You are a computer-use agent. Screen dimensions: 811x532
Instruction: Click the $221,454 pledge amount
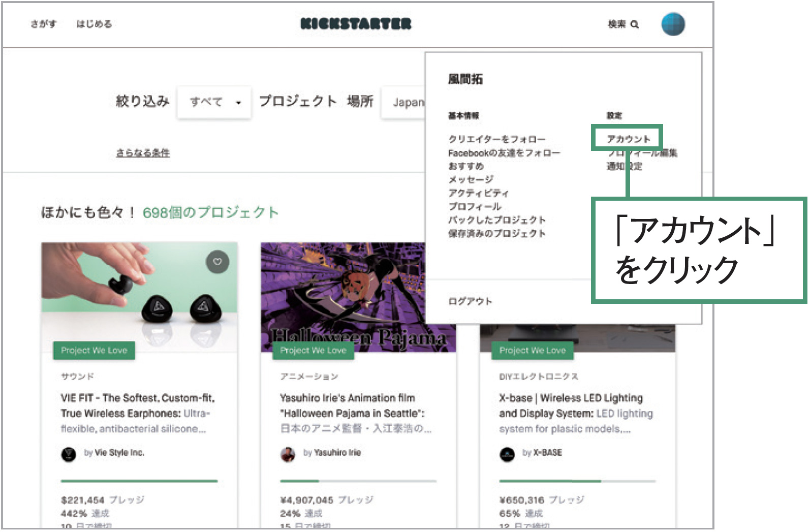click(x=82, y=500)
